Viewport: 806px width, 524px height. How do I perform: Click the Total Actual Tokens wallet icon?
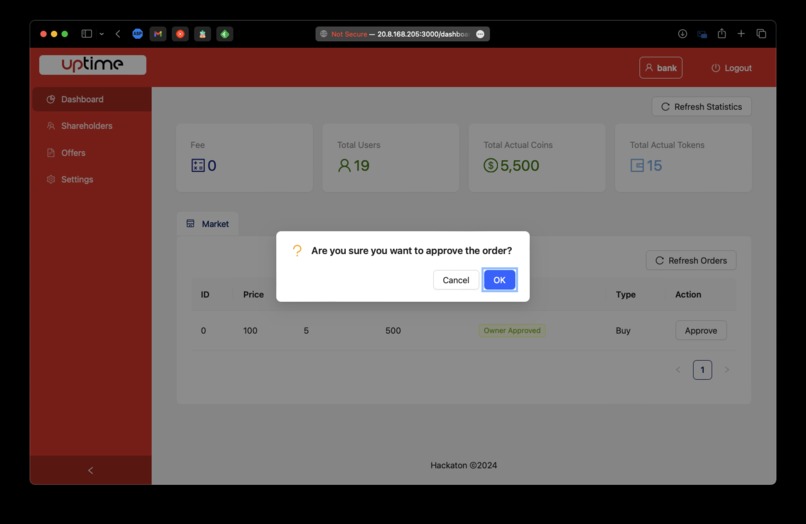click(637, 165)
